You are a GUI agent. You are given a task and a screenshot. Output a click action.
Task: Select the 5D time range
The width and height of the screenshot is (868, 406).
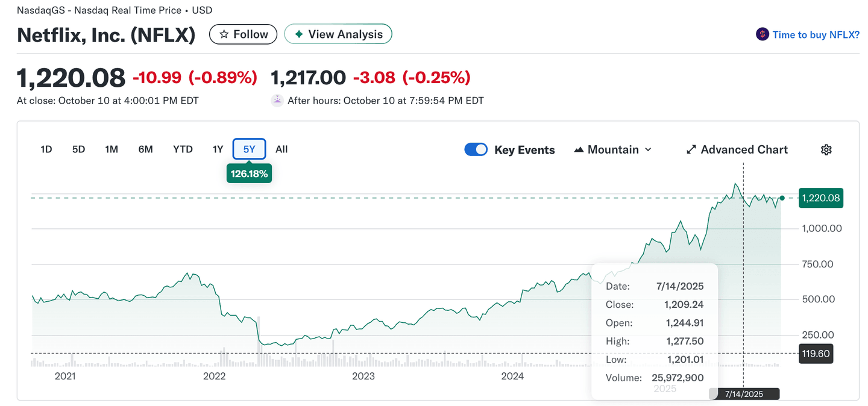(78, 149)
